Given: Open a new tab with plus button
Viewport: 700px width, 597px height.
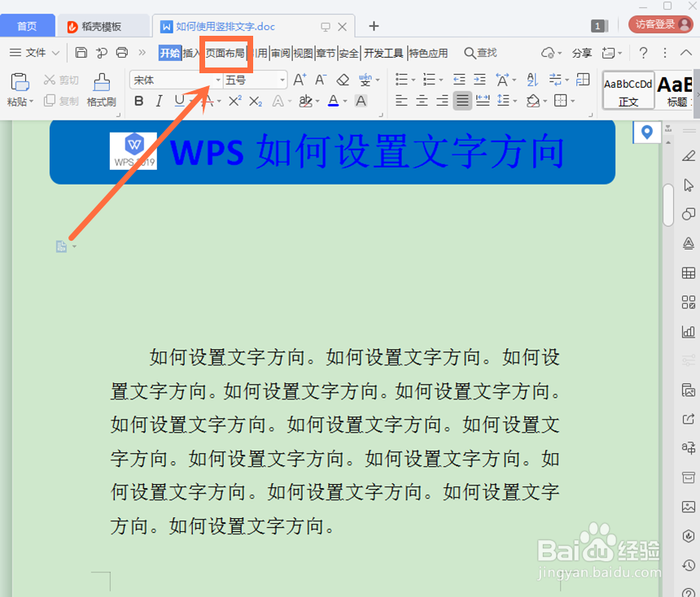Looking at the screenshot, I should click(x=374, y=26).
